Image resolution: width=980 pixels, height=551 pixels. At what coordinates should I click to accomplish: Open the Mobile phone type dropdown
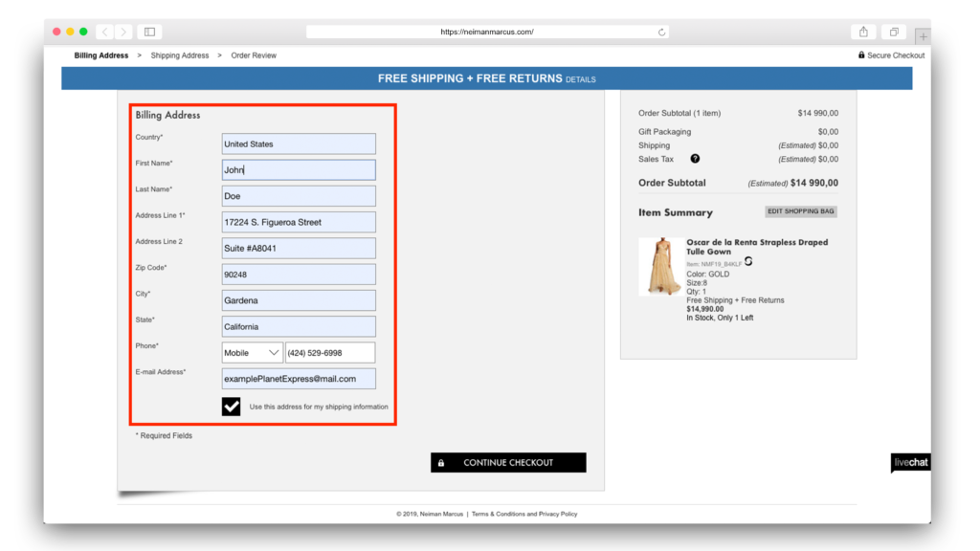252,353
